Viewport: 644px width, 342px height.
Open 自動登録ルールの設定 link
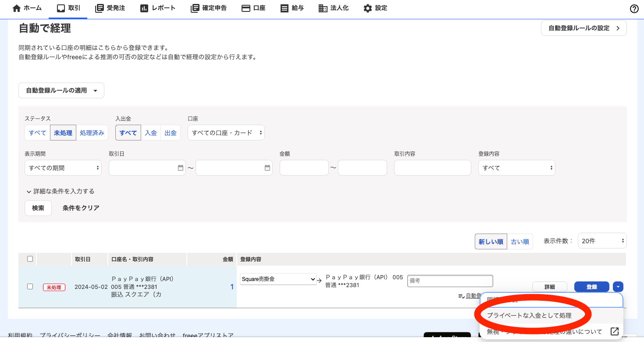point(583,28)
